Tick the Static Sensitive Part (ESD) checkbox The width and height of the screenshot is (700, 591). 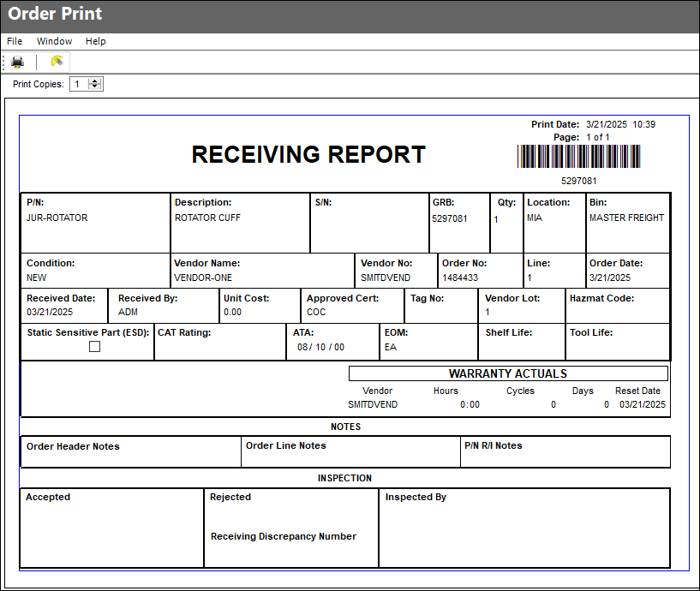pyautogui.click(x=94, y=346)
